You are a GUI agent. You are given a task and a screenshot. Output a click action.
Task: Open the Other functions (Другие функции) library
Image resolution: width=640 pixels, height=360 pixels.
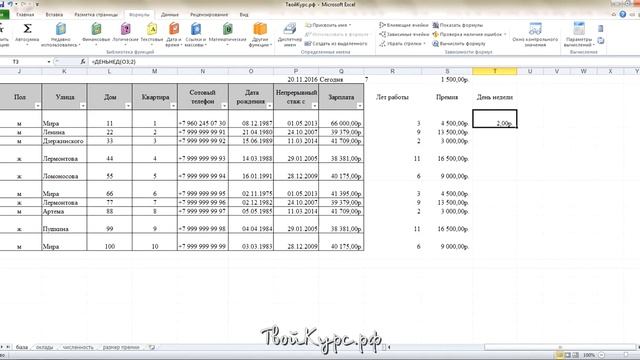coord(260,34)
